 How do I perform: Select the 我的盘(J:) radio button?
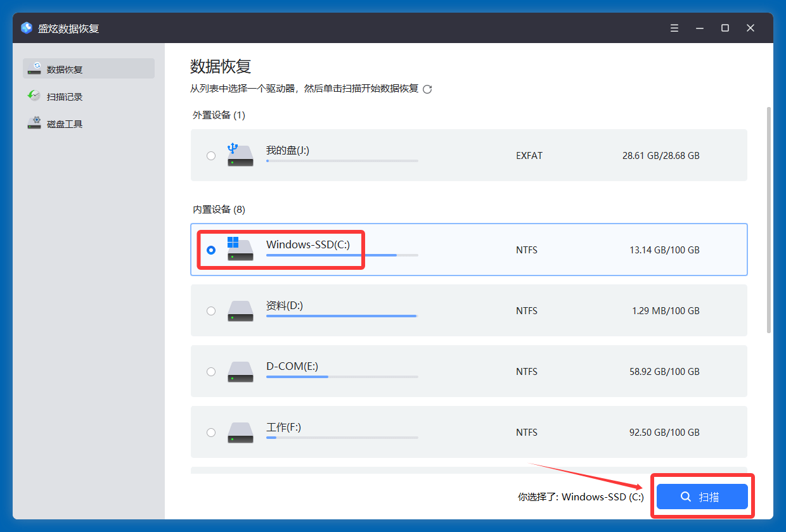(x=211, y=155)
